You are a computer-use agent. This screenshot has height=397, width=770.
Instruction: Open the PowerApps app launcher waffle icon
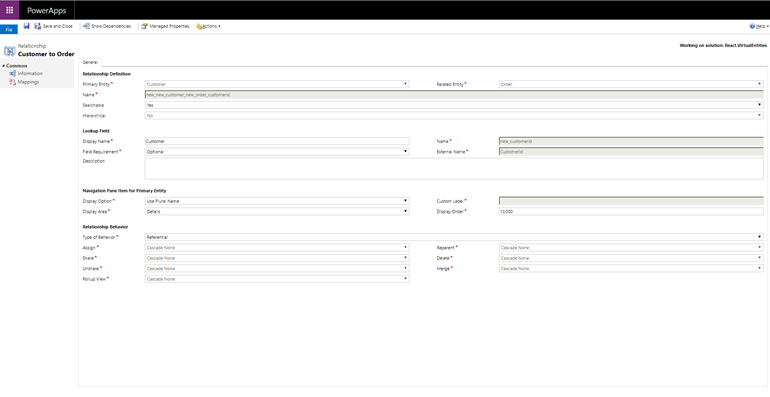9,10
